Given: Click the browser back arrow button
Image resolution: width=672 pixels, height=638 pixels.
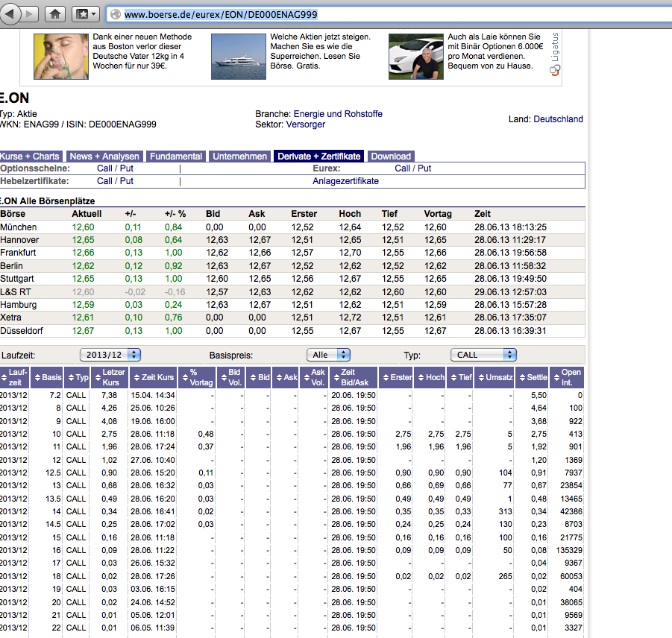Looking at the screenshot, I should 10,13.
